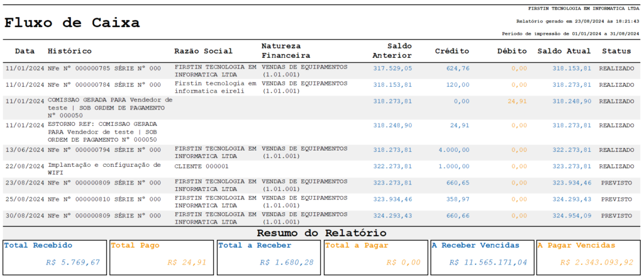The image size is (644, 279).
Task: Click the "30/08/2024" date cell
Action: point(25,216)
